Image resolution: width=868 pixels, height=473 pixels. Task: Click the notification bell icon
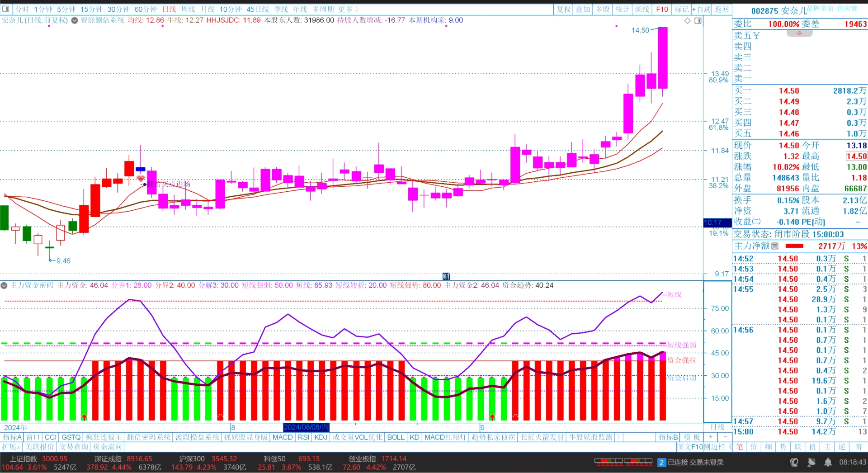828,462
